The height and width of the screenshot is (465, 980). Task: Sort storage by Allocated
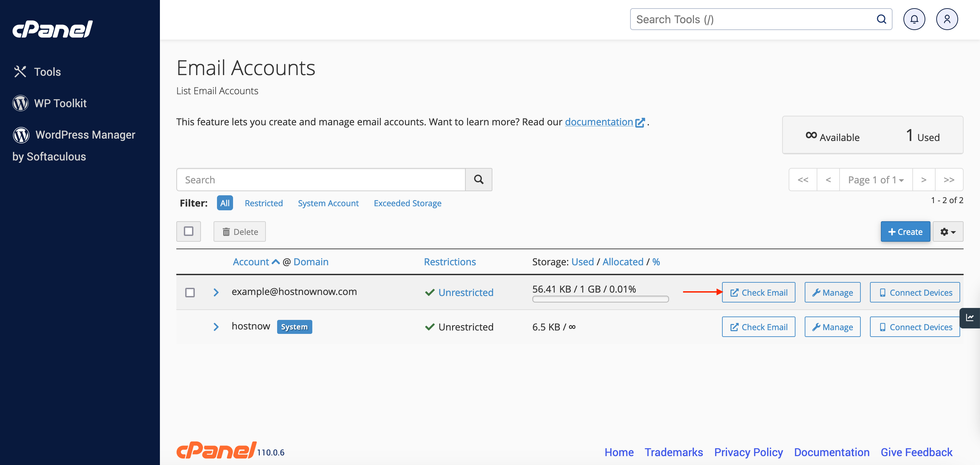(623, 262)
